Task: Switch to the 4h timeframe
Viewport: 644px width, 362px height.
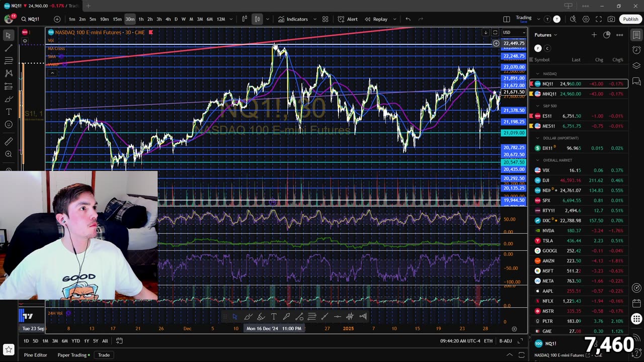Action: 168,19
